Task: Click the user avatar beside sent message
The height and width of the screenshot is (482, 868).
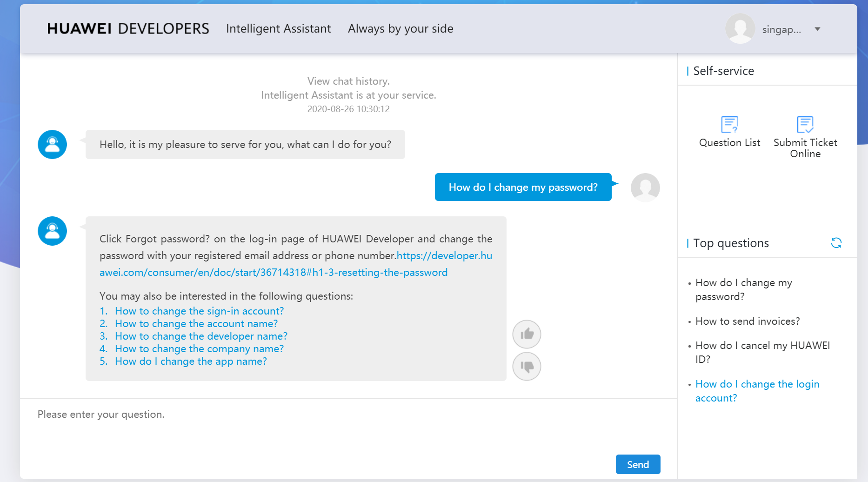Action: coord(645,187)
